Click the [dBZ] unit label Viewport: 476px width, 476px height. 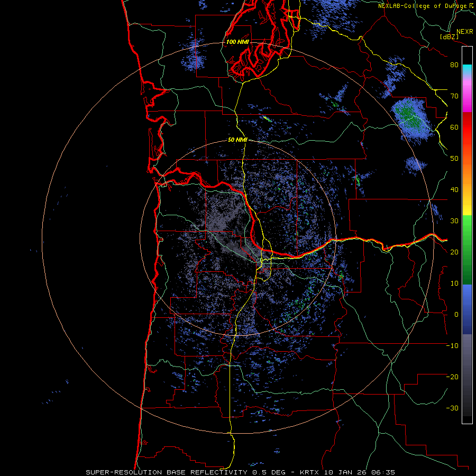click(449, 36)
